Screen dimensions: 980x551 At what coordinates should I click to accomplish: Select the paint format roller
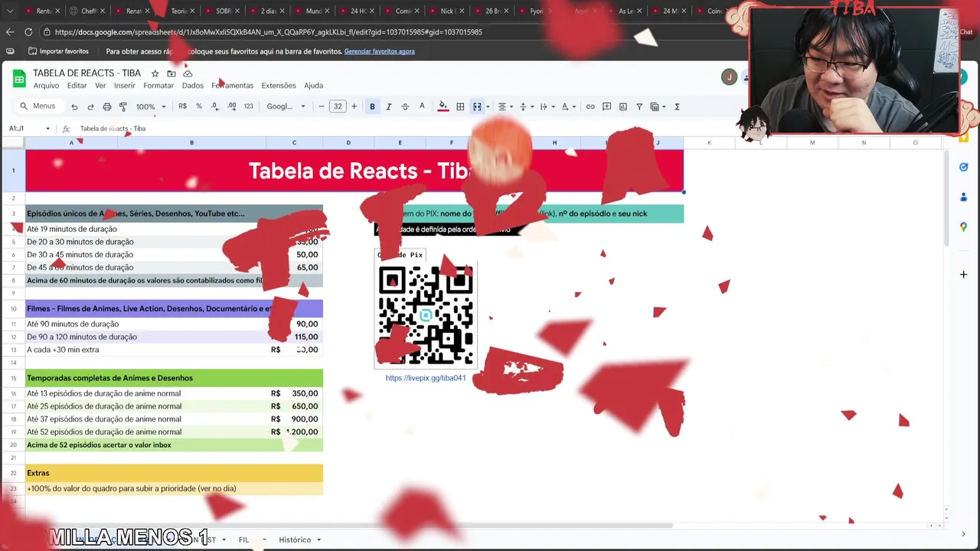tap(123, 107)
